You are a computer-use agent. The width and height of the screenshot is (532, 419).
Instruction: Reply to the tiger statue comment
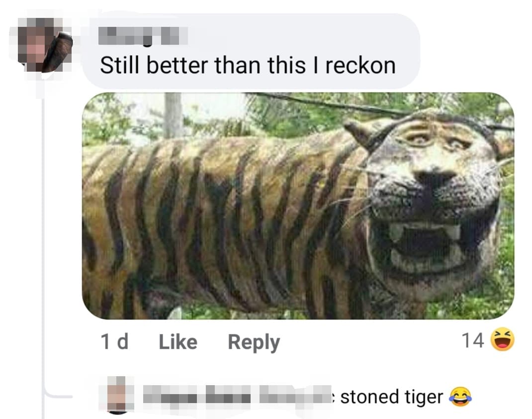pos(254,342)
